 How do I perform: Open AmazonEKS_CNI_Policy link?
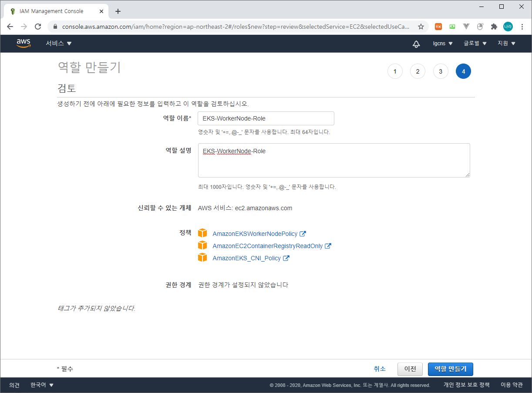point(246,258)
